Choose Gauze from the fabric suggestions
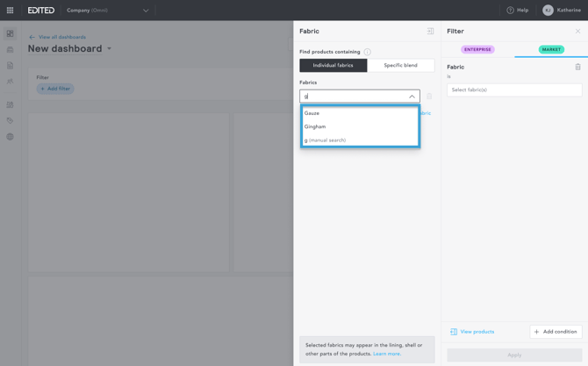 pyautogui.click(x=312, y=113)
